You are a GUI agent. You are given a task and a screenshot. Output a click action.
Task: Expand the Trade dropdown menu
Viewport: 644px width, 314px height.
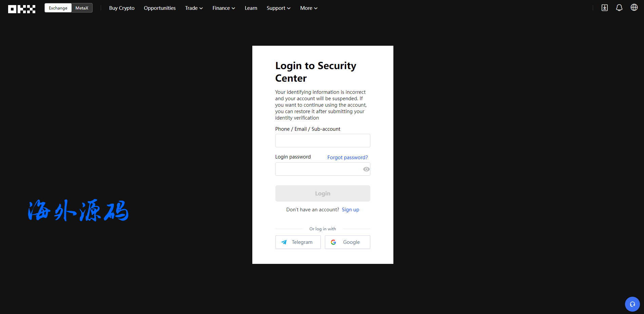pyautogui.click(x=194, y=8)
